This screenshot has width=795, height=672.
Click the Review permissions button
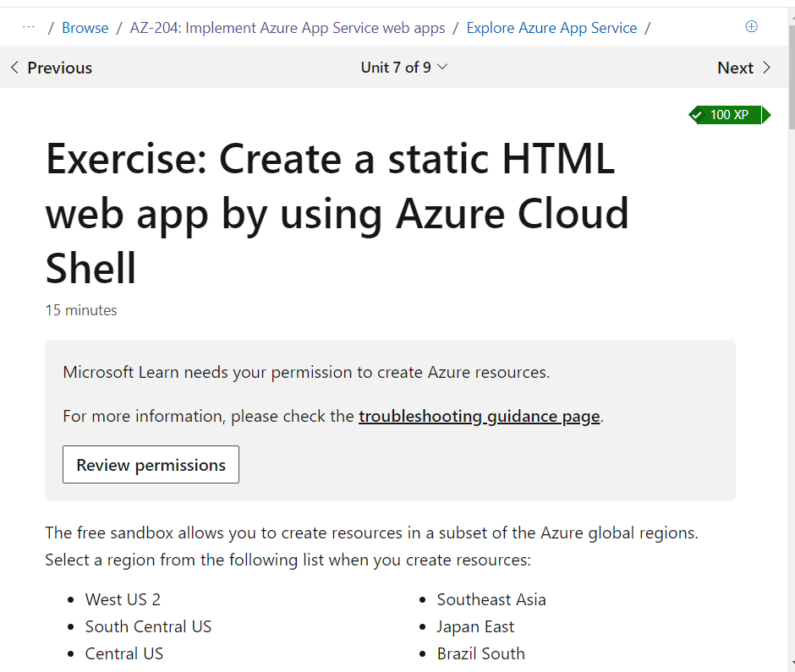(x=150, y=464)
